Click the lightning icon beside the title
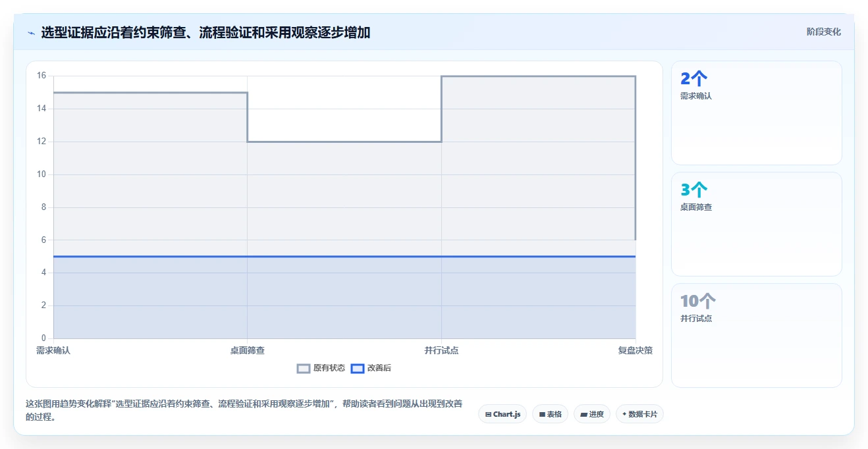868x449 pixels. pyautogui.click(x=31, y=32)
